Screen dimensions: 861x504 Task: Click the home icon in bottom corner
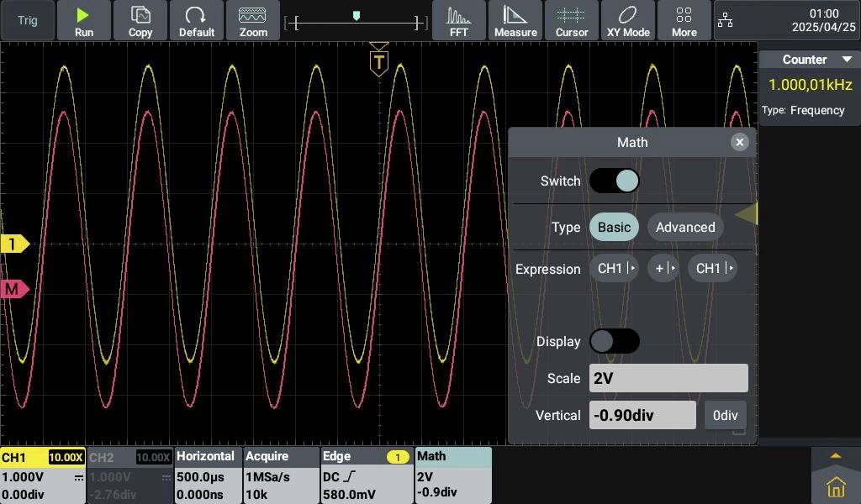[835, 485]
